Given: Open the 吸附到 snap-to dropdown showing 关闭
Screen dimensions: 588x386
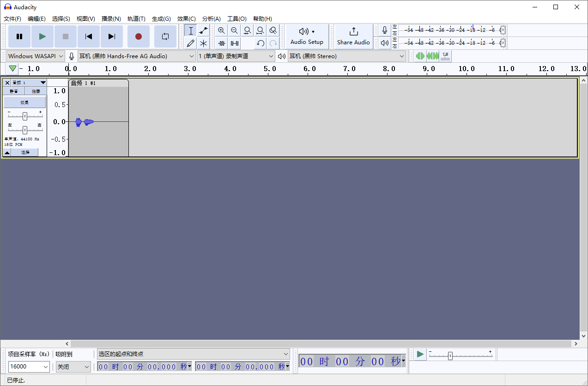Looking at the screenshot, I should coord(73,367).
